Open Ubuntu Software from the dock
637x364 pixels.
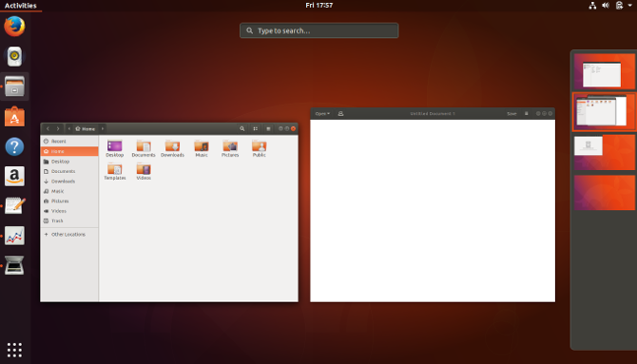[14, 117]
